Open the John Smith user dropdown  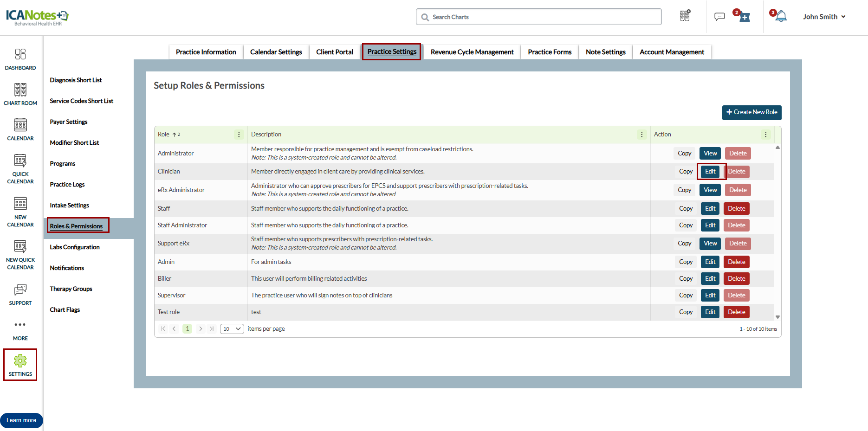pyautogui.click(x=824, y=17)
